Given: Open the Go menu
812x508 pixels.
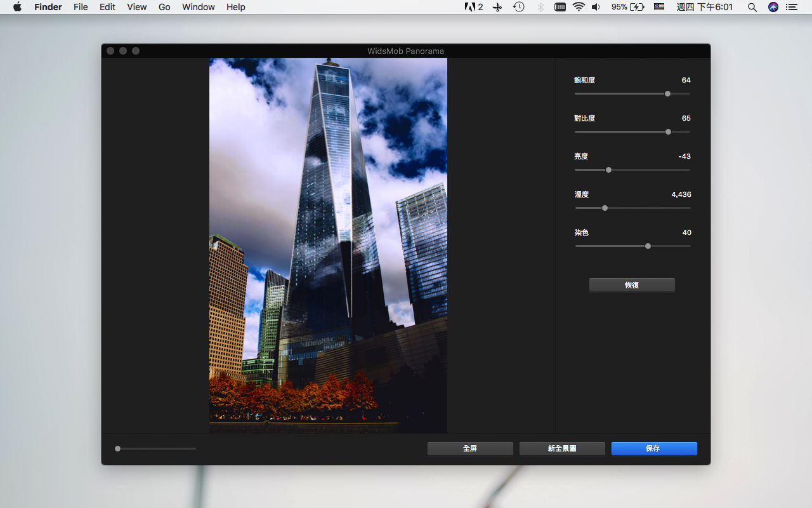Looking at the screenshot, I should (164, 7).
